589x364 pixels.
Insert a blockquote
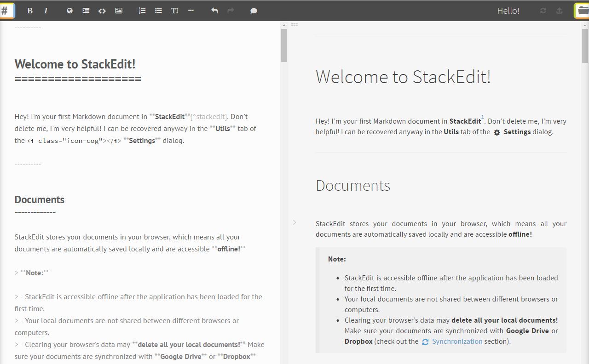coord(86,11)
